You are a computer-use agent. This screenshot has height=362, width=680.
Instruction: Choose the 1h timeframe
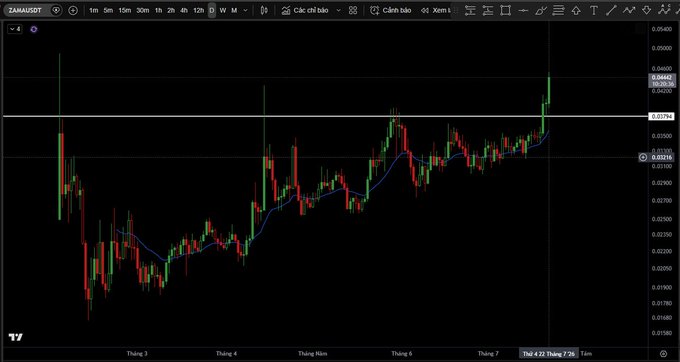coord(159,10)
